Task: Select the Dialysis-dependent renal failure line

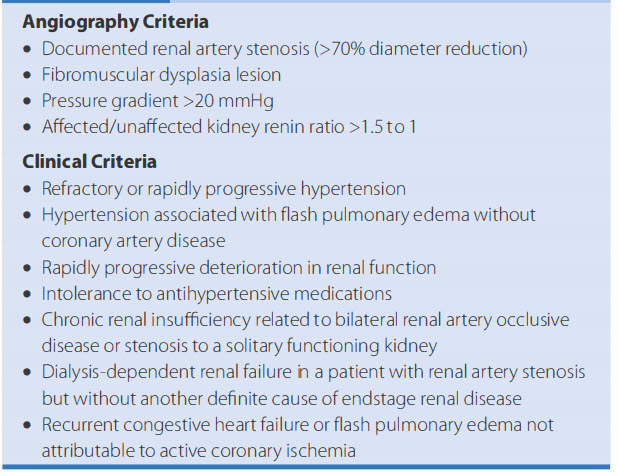Action: click(313, 372)
